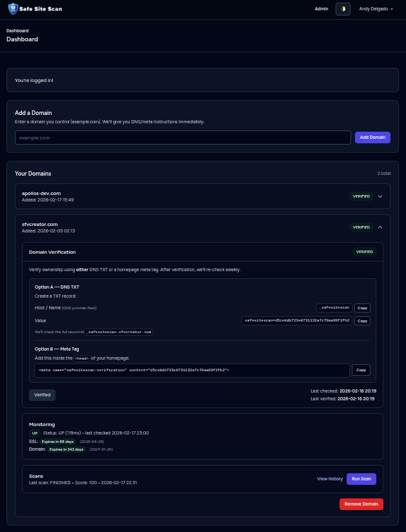Image resolution: width=406 pixels, height=532 pixels.
Task: Click the VERIFIED badge on sfvcreator.com
Action: click(x=361, y=227)
